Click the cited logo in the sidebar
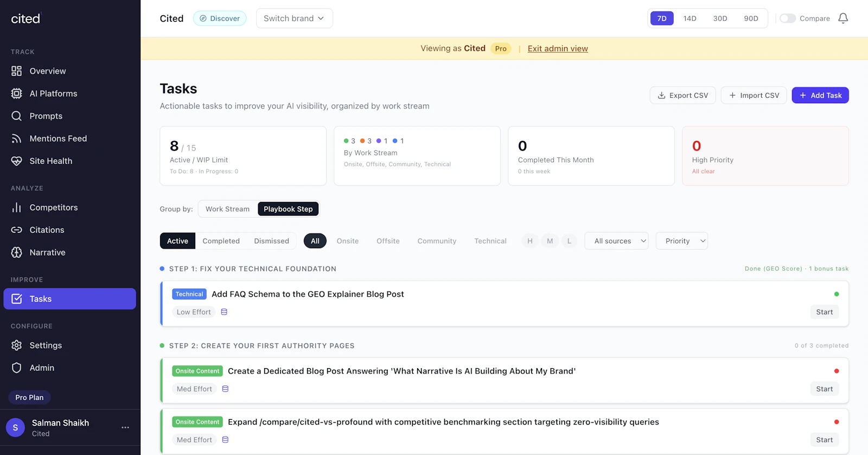868x455 pixels. click(26, 18)
